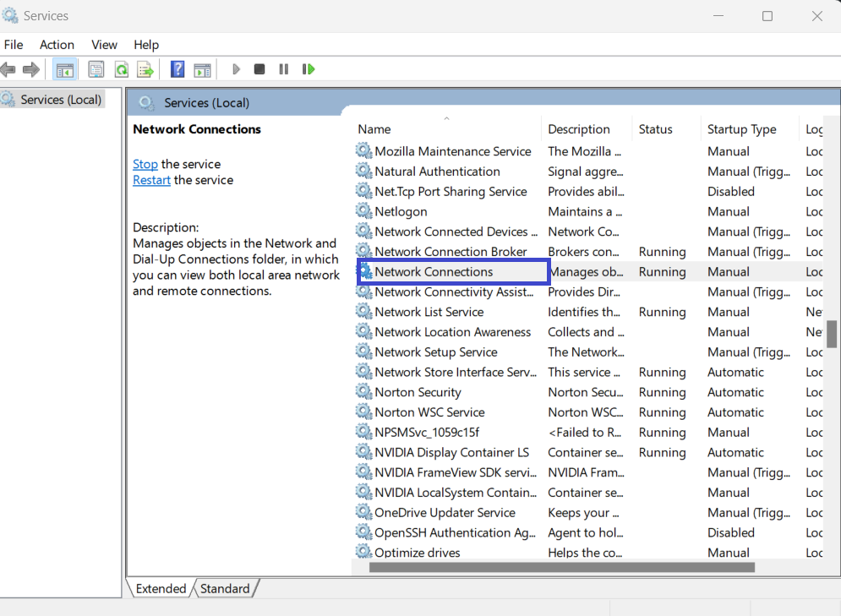Select the Norton Security service row
Image resolution: width=841 pixels, height=616 pixels.
pos(418,392)
